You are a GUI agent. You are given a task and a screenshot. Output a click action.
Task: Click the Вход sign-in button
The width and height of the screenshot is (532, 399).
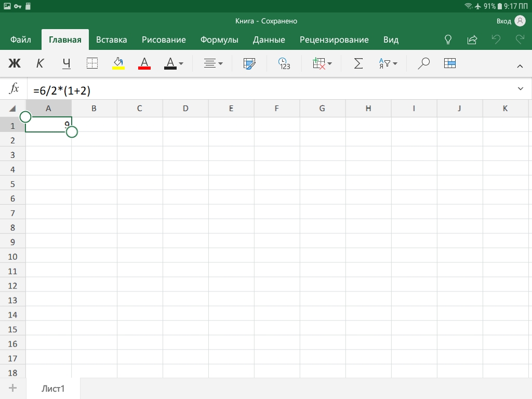point(511,21)
